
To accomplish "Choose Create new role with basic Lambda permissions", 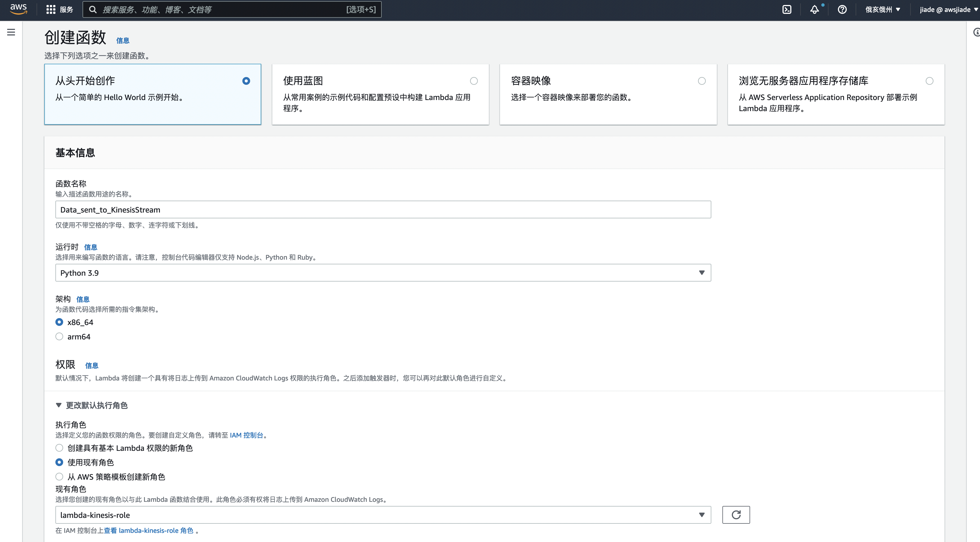I will coord(59,448).
